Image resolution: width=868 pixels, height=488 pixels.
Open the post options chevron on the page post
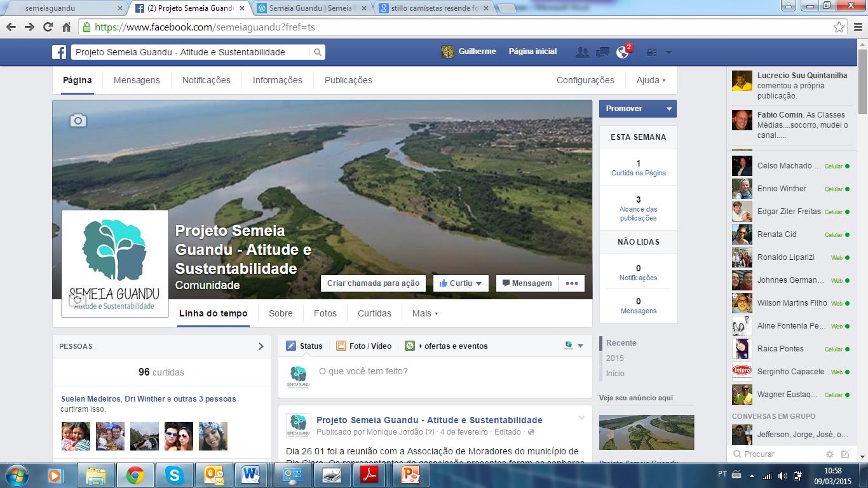point(581,417)
